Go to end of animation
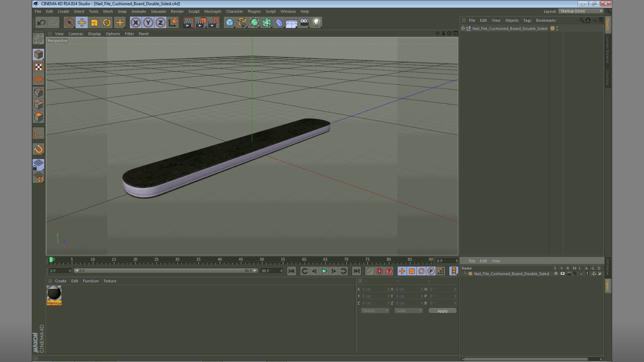Viewport: 644px width, 362px height. click(356, 271)
